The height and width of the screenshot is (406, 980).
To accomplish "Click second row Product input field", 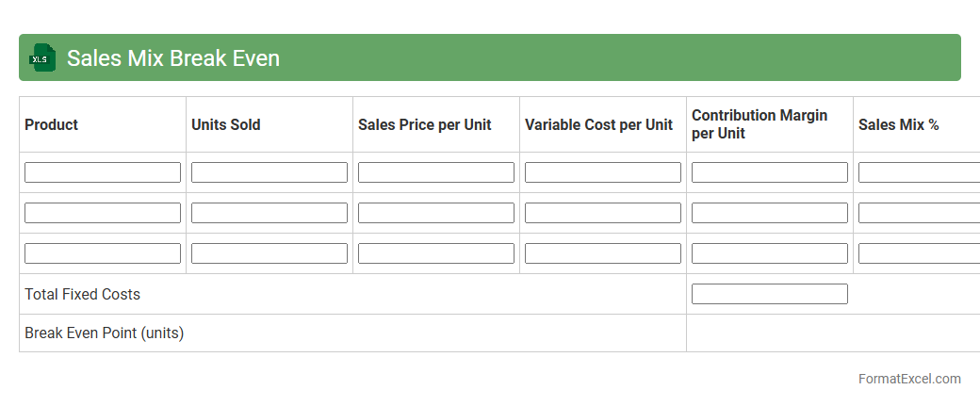I will (x=103, y=213).
